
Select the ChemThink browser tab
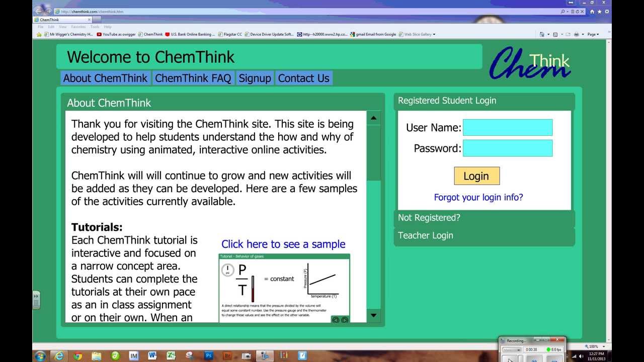pyautogui.click(x=61, y=20)
